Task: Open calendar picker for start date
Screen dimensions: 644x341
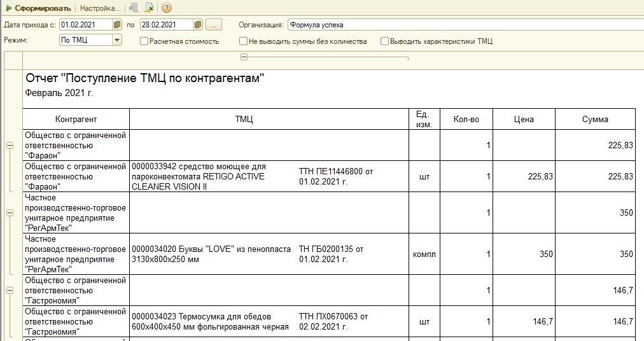Action: tap(117, 25)
